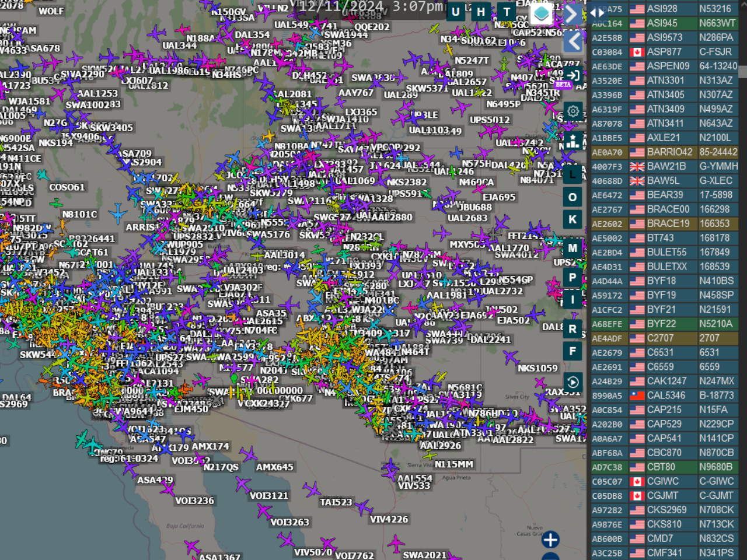Image resolution: width=747 pixels, height=560 pixels.
Task: Click registration B-18773 in table
Action: click(x=717, y=395)
